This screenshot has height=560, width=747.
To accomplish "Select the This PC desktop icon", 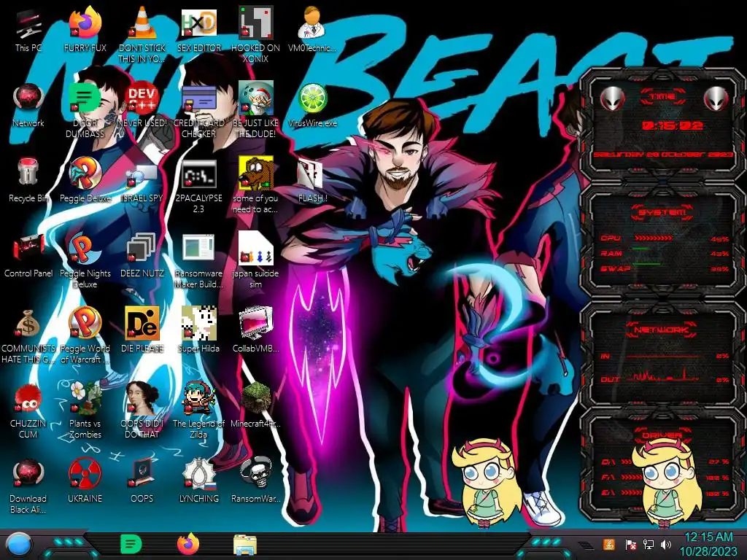I will (28, 25).
